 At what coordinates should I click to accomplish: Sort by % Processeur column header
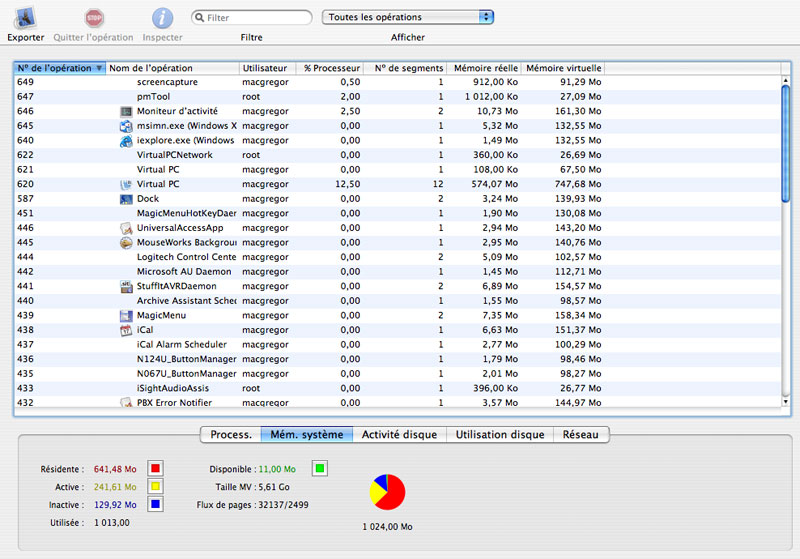[330, 68]
